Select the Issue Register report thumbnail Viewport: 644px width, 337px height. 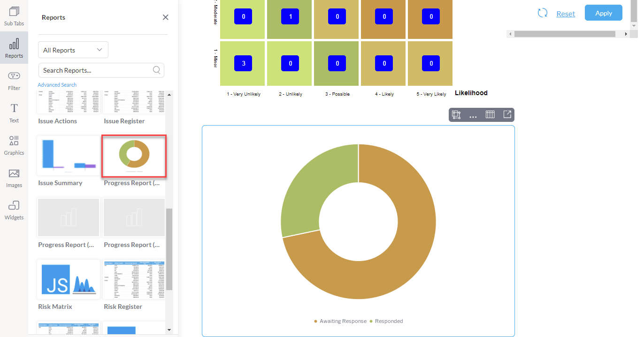pyautogui.click(x=134, y=103)
